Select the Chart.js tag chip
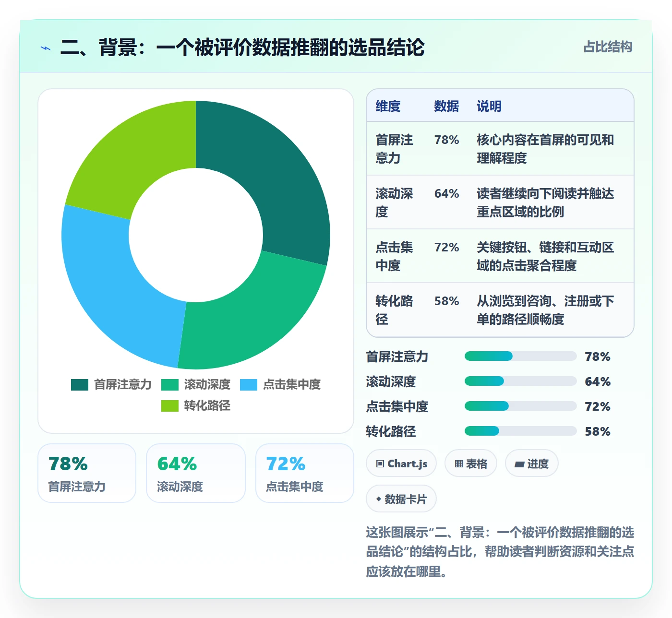Screen dimensions: 672x618 [401, 463]
